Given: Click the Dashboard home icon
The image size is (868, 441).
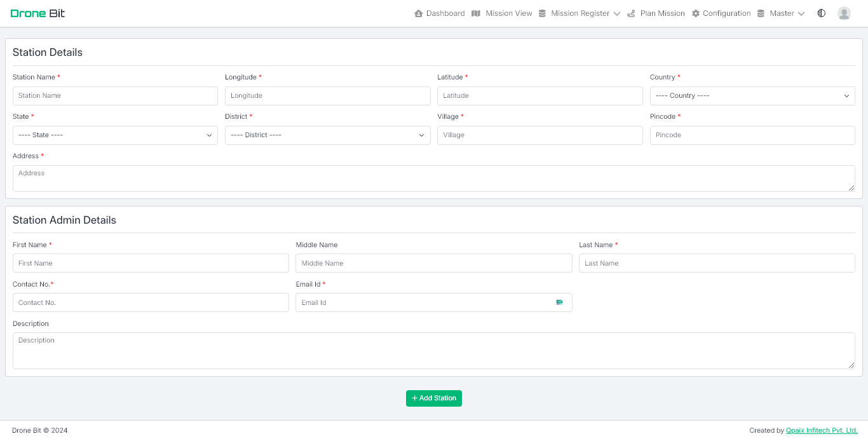Looking at the screenshot, I should click(x=418, y=13).
